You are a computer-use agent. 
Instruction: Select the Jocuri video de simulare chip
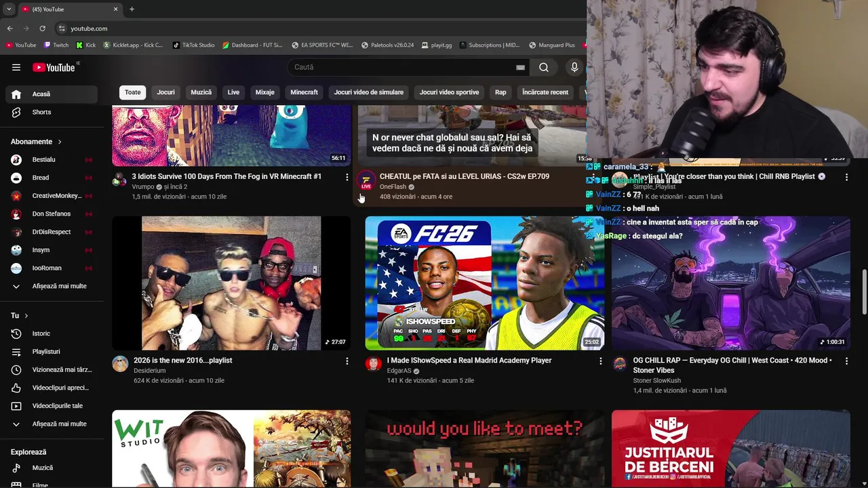coord(369,92)
